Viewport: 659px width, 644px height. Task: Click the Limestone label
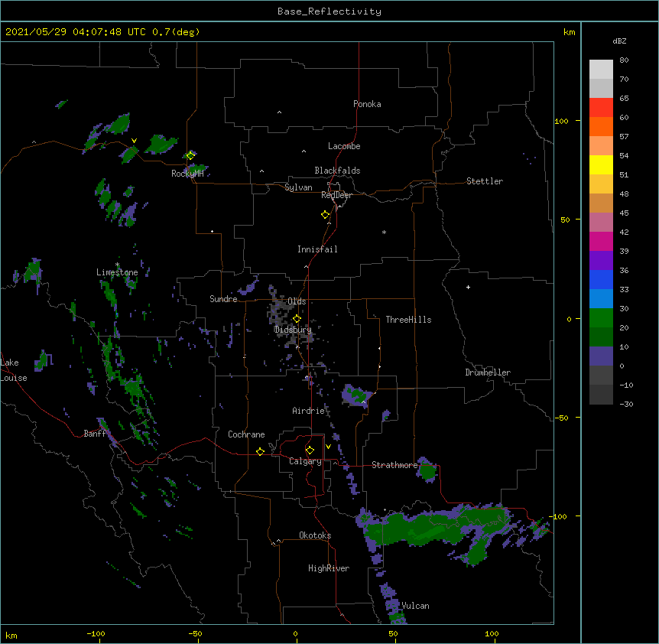pyautogui.click(x=117, y=272)
